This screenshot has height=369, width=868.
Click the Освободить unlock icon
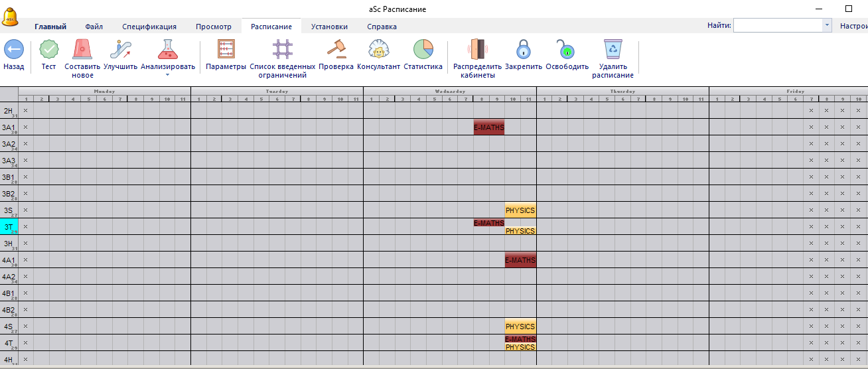[567, 50]
